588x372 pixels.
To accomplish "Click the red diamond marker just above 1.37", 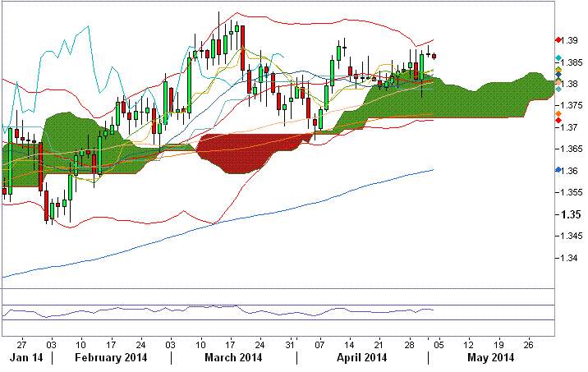I will coord(558,121).
